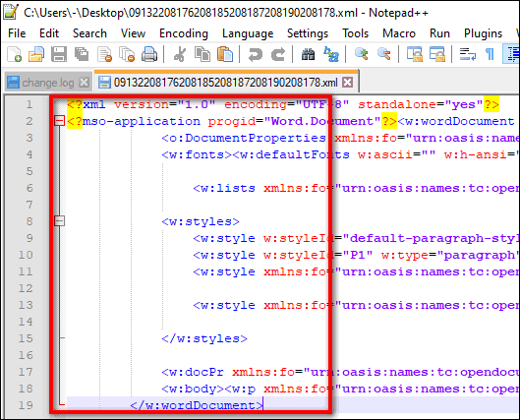Toggle show all characters pilcrow icon
Viewport: 520px width, 420px height.
pos(491,54)
